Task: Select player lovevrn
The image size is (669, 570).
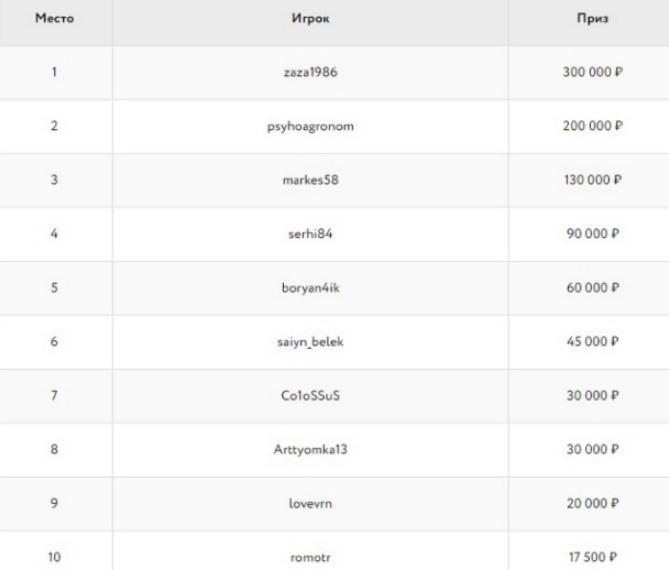Action: [311, 503]
